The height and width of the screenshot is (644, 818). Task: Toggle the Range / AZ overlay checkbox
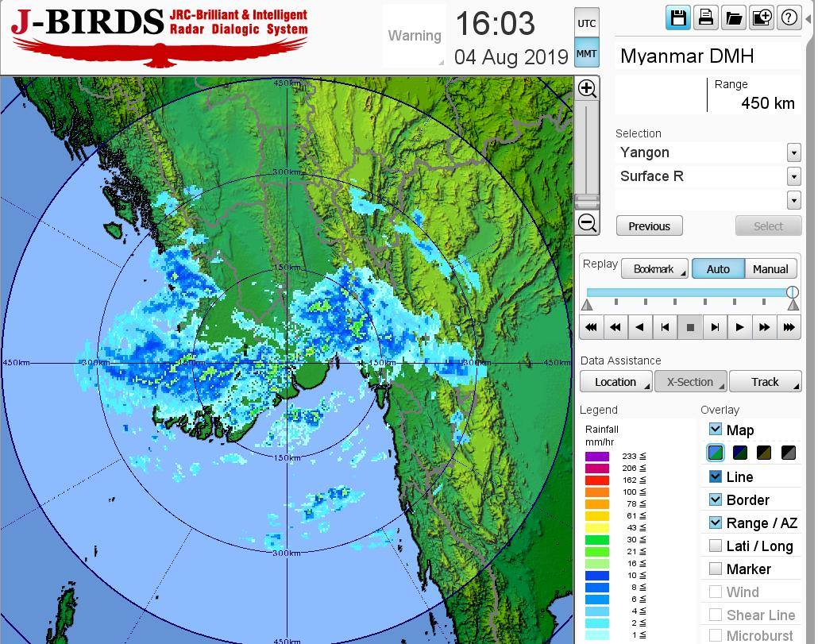pyautogui.click(x=716, y=522)
